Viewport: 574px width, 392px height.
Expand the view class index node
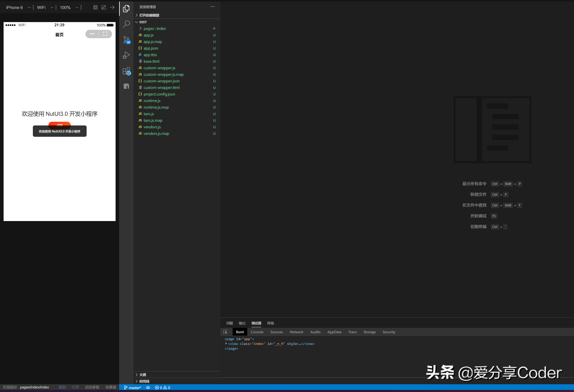tap(226, 344)
